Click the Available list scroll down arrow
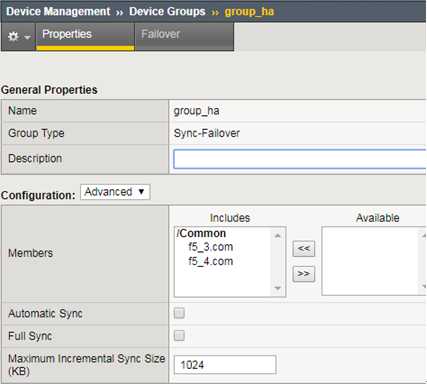The height and width of the screenshot is (384, 427). click(423, 286)
